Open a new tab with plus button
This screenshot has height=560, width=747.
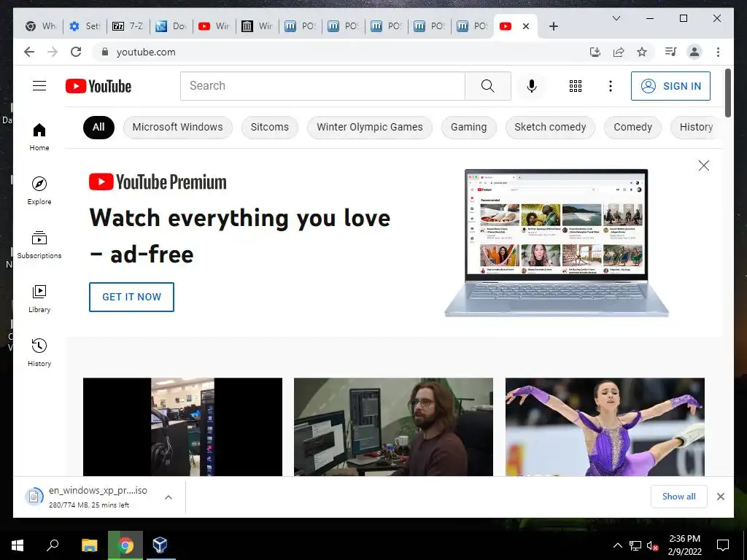pos(553,26)
